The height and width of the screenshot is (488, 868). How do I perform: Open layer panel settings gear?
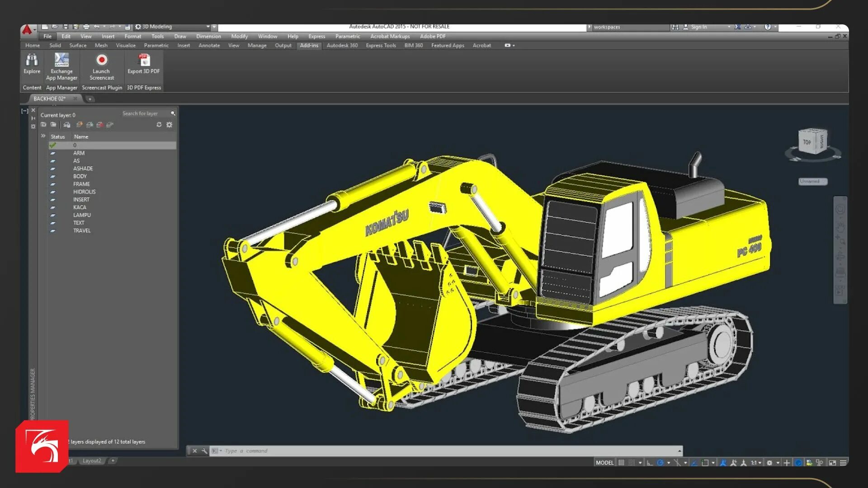pos(169,125)
